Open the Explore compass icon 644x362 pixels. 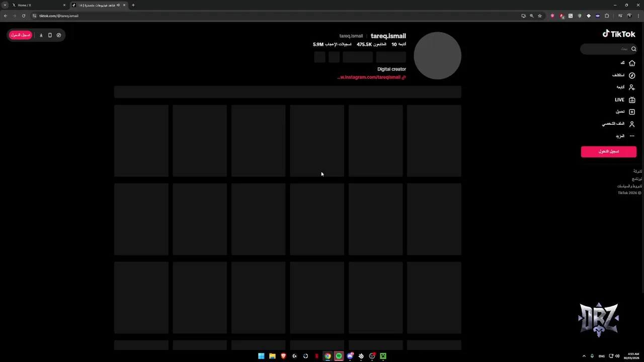(632, 75)
